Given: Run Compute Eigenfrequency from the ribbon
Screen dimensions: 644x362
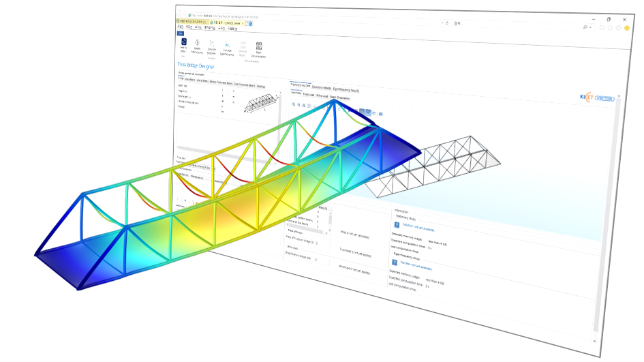Looking at the screenshot, I should (228, 46).
